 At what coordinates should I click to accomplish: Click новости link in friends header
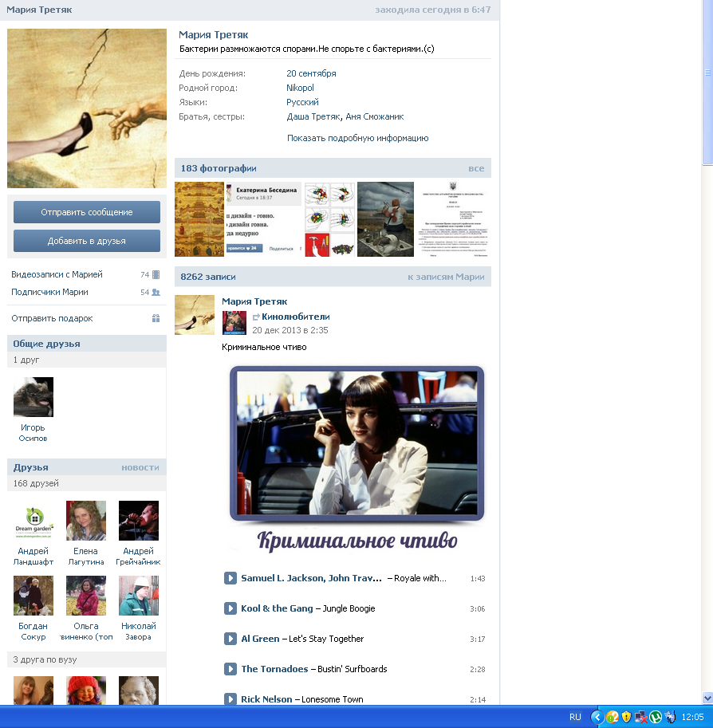coord(140,467)
